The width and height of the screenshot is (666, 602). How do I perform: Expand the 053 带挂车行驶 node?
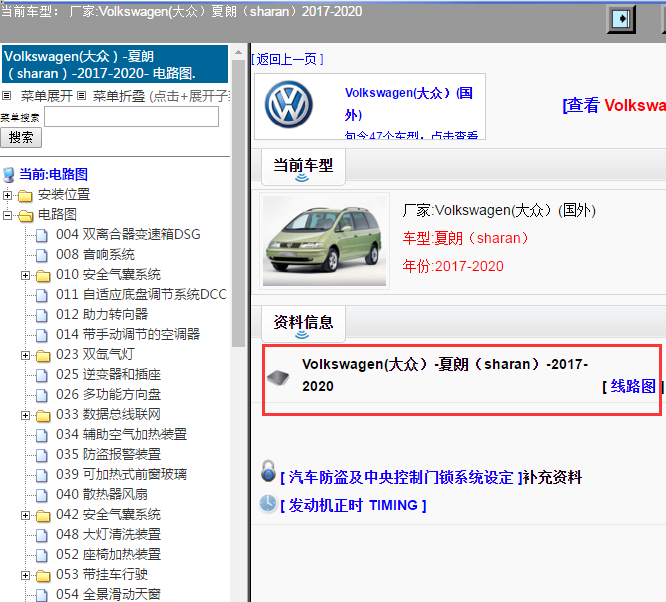[x=25, y=576]
